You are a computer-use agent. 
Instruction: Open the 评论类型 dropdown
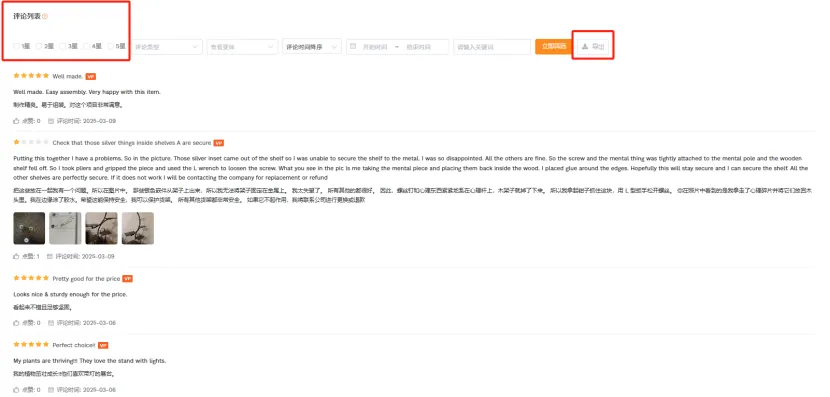(167, 47)
